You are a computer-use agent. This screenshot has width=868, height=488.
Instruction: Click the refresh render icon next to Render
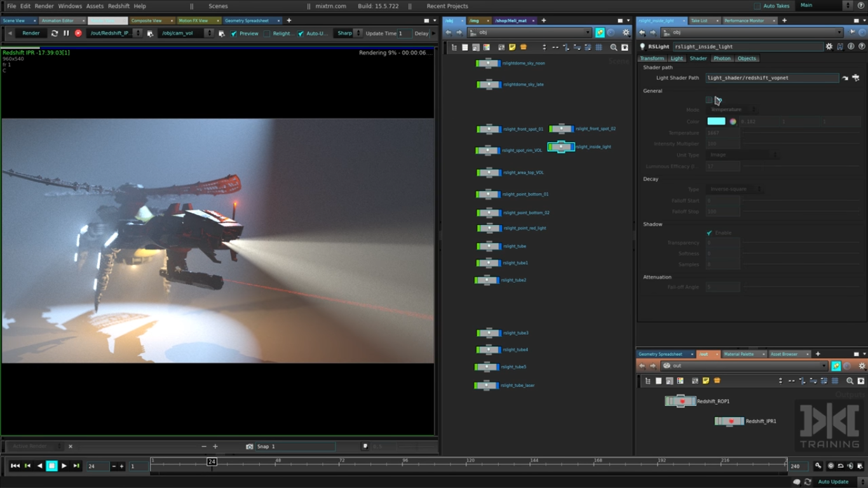(54, 33)
